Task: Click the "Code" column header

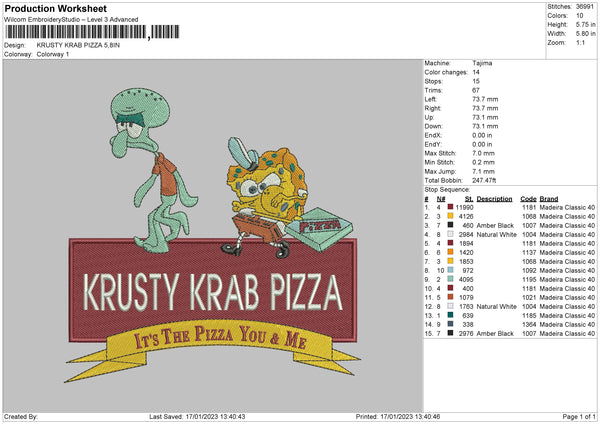Action: tap(528, 199)
